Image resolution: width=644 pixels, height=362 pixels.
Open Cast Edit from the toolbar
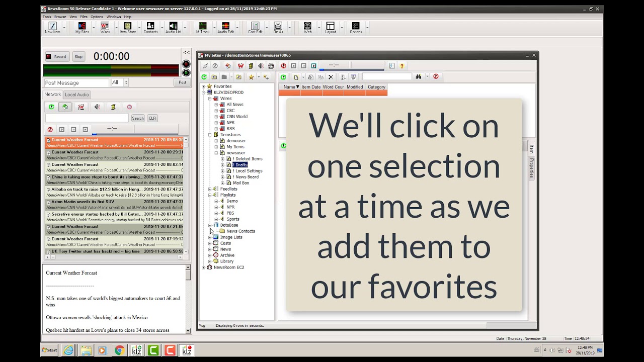255,28
